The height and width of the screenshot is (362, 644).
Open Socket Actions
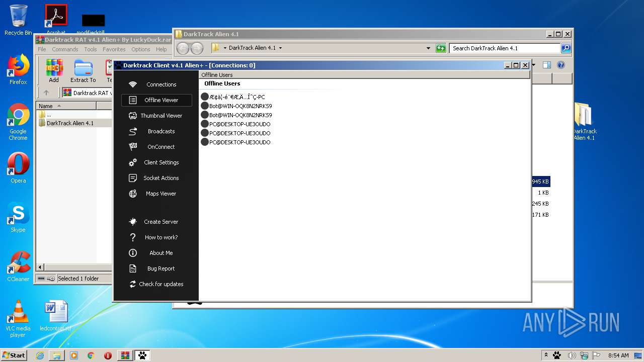tap(156, 178)
